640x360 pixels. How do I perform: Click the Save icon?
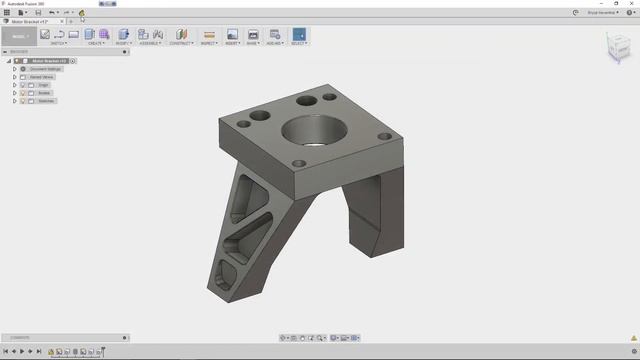click(38, 13)
